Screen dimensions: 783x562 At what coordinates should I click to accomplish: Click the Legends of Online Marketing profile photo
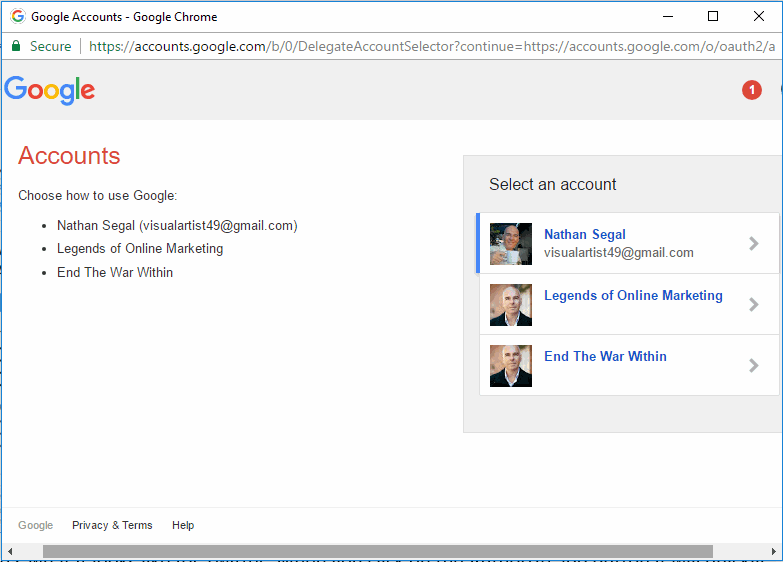[511, 305]
